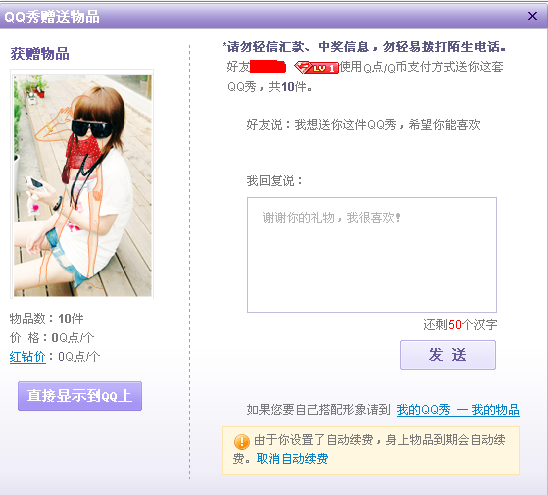Open the 红钻价 link
This screenshot has width=548, height=495.
pyautogui.click(x=28, y=357)
